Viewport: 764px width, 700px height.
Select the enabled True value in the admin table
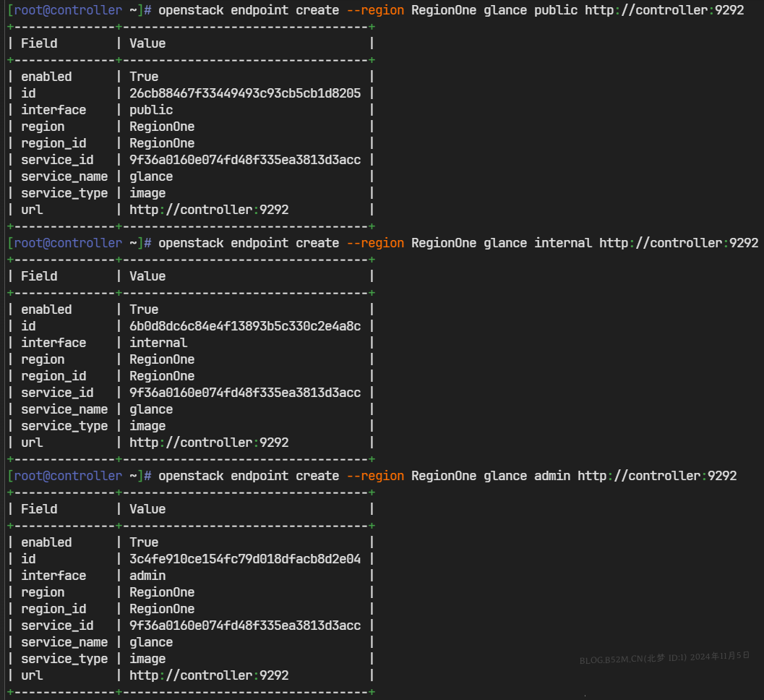[144, 542]
